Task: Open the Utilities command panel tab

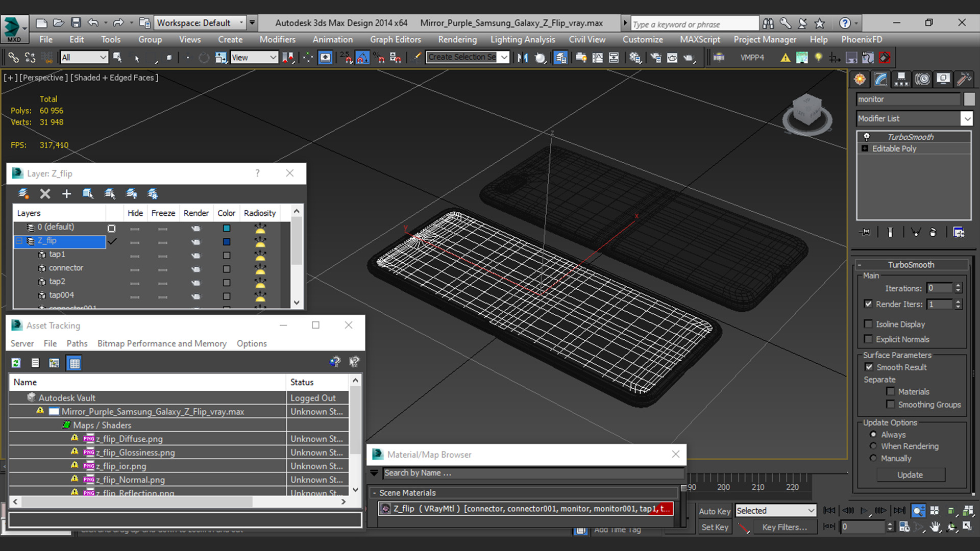Action: pos(964,79)
